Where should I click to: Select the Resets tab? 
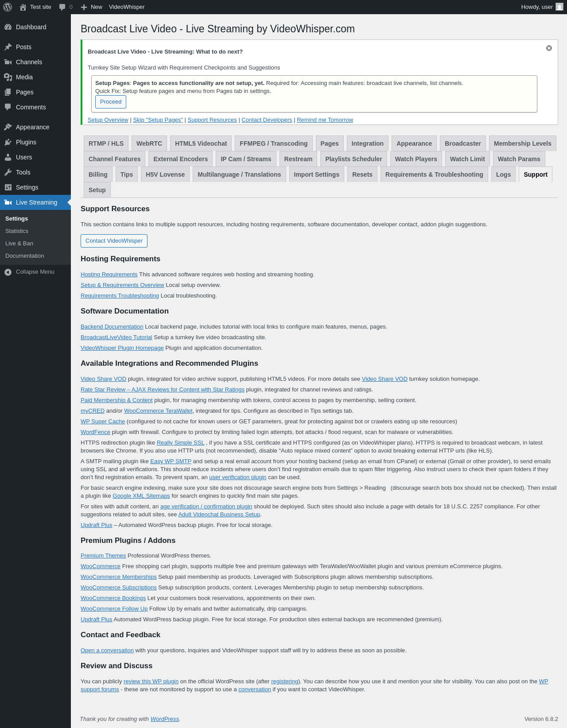tap(362, 174)
